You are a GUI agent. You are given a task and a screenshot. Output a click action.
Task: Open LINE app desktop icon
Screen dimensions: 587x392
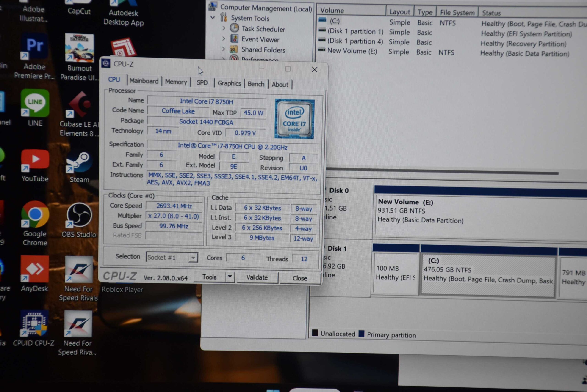tap(35, 103)
